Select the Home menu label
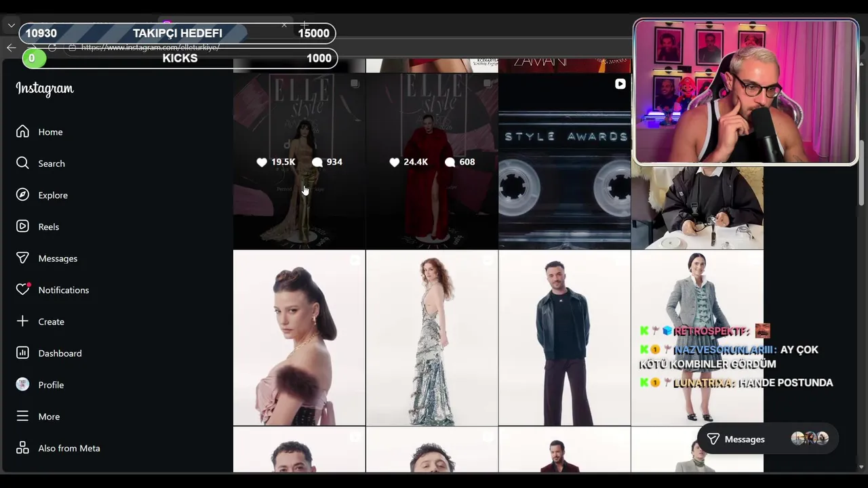Image resolution: width=868 pixels, height=488 pixels. click(x=50, y=132)
